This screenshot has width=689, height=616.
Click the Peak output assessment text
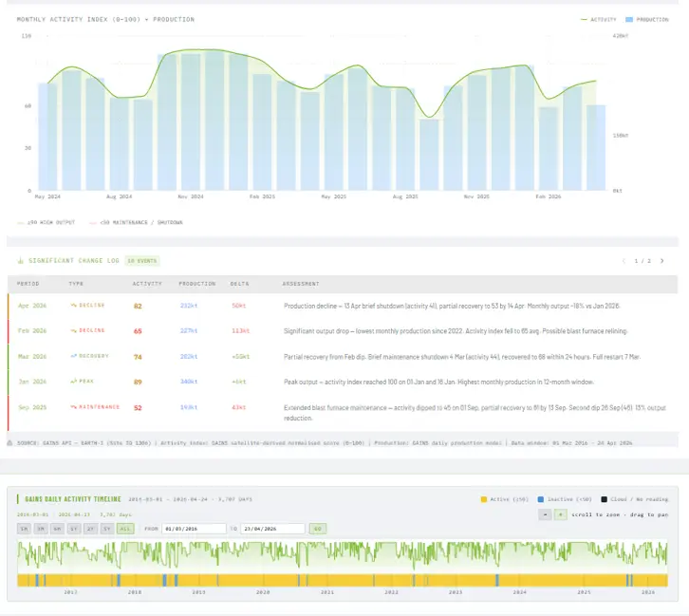(438, 382)
